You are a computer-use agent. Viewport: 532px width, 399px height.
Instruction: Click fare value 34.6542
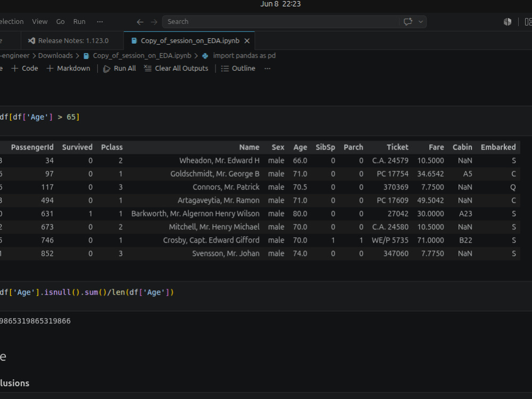tap(430, 174)
